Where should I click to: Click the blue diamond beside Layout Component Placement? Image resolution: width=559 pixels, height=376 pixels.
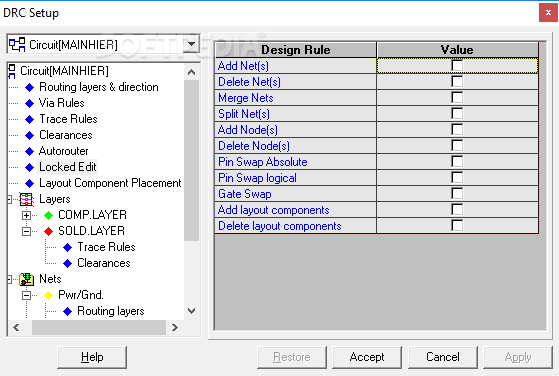pos(30,183)
